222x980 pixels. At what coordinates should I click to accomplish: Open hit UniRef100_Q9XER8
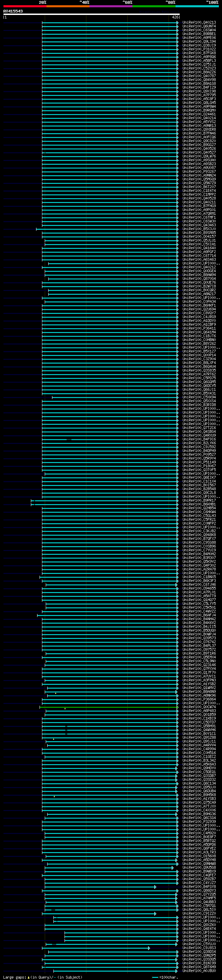point(199,129)
